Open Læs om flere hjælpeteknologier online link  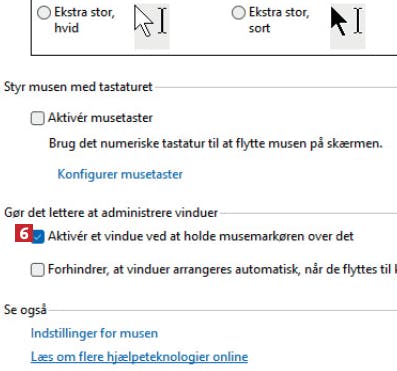(139, 357)
